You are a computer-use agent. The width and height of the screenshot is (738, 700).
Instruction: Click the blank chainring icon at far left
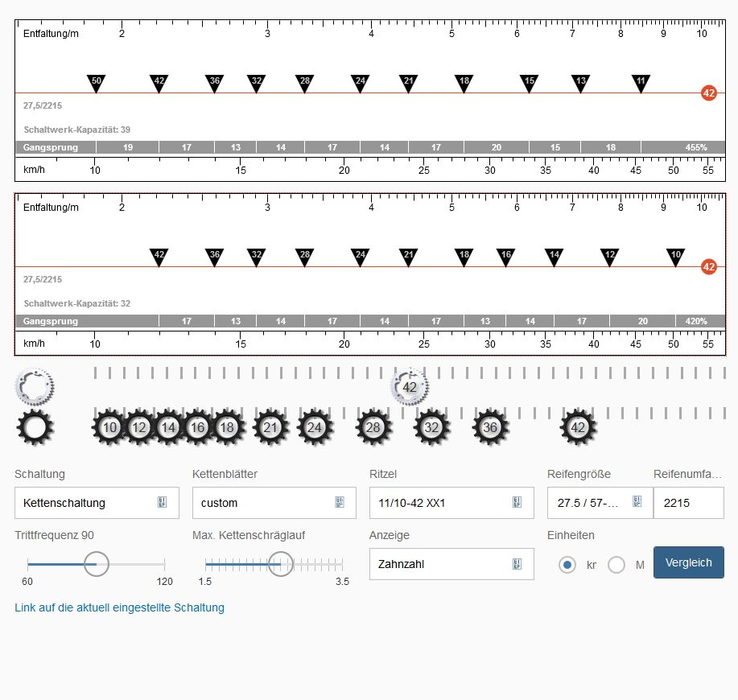[34, 385]
